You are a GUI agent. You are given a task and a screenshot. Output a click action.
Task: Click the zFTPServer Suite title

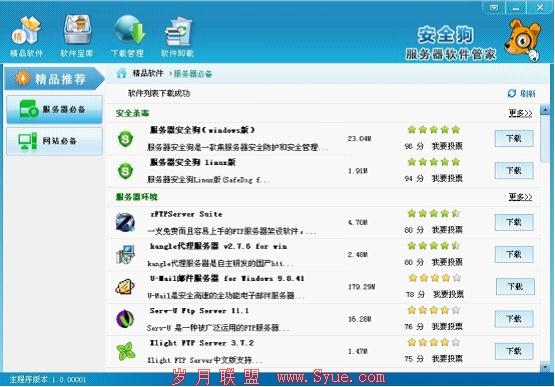coord(186,214)
